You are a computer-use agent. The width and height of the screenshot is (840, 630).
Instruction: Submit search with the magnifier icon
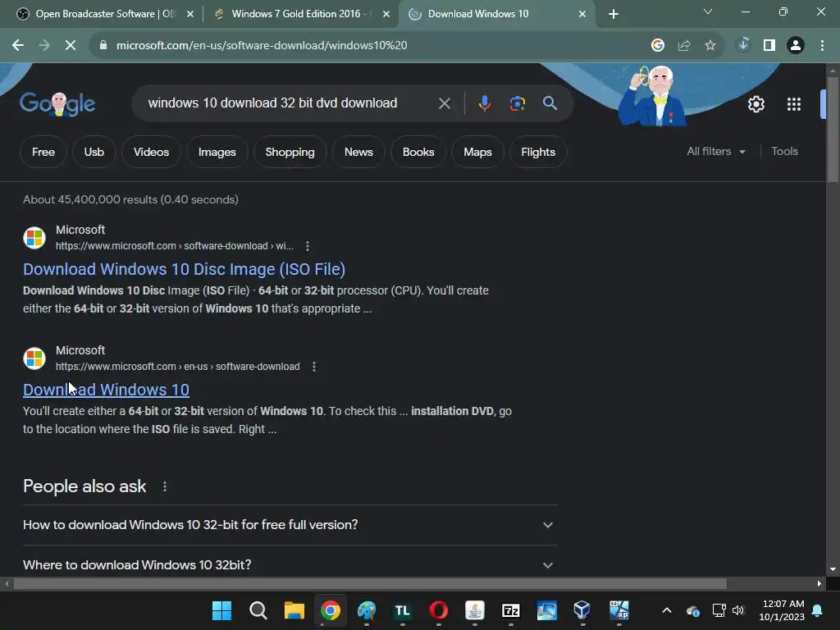[x=550, y=103]
